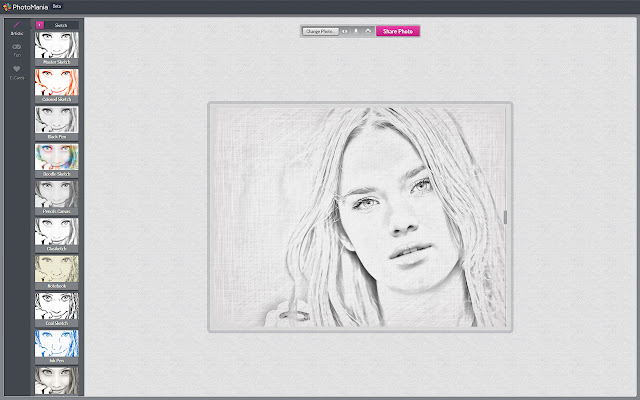Viewport: 640px width, 400px height.
Task: Select the Pencils Canvas effect
Action: pos(57,195)
